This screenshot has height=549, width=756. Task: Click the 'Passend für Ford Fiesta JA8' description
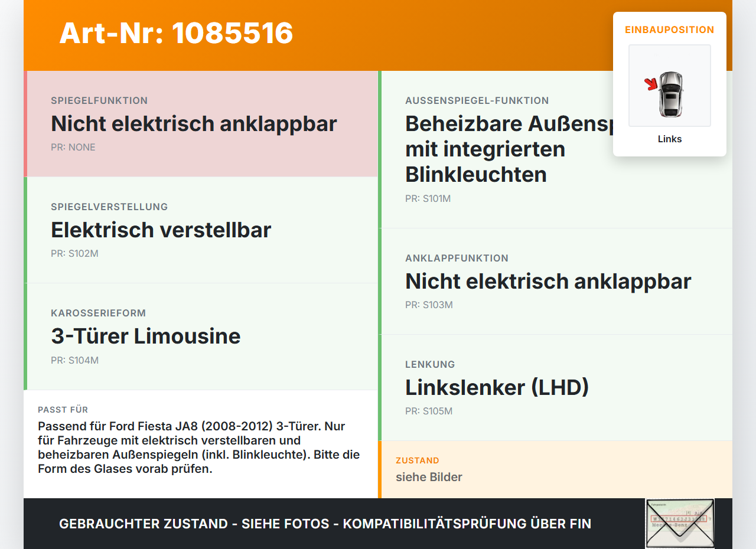200,447
